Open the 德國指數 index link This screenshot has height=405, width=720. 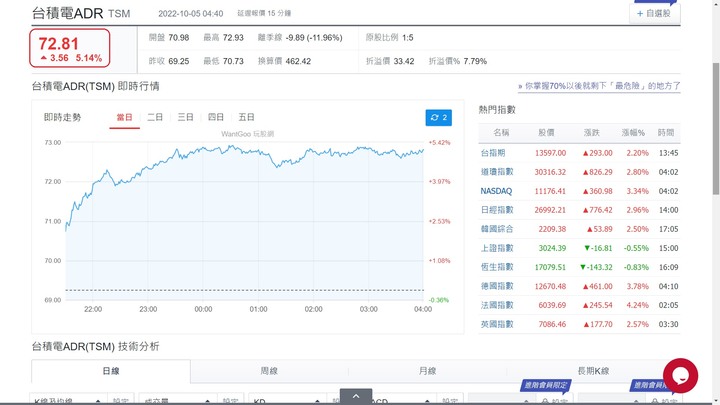[x=497, y=286]
